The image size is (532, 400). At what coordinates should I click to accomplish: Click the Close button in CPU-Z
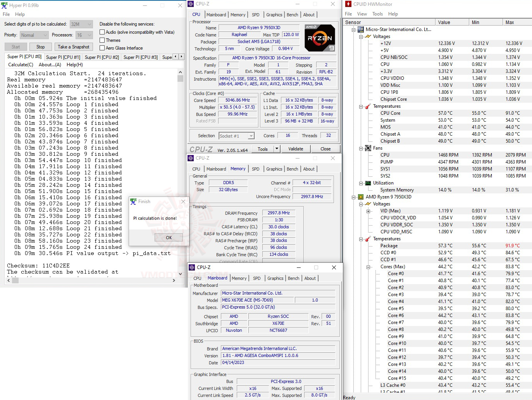coord(325,149)
